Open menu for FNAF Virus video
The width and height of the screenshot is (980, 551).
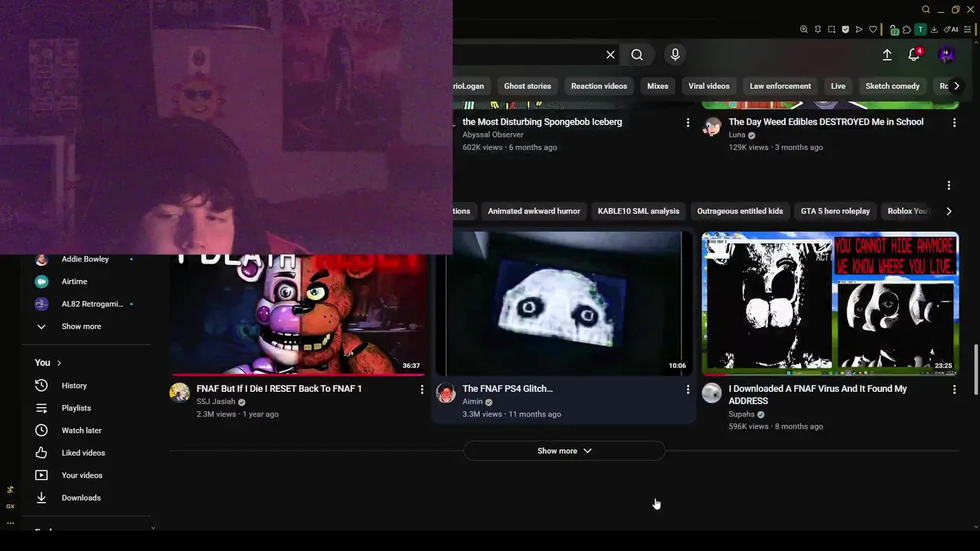[x=954, y=390]
